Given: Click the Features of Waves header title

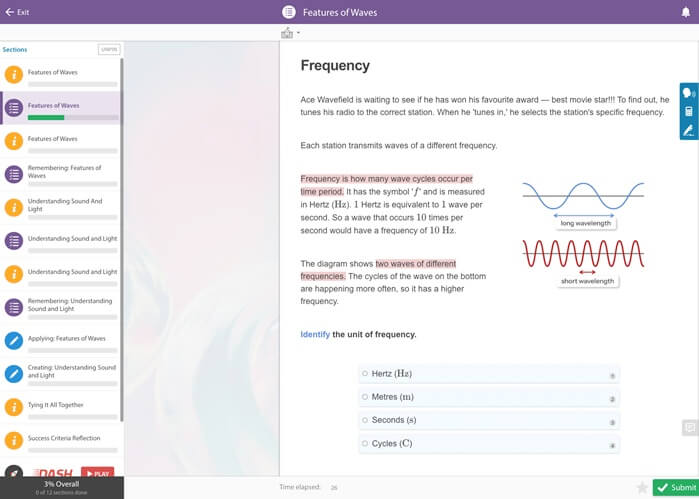Looking at the screenshot, I should point(340,12).
